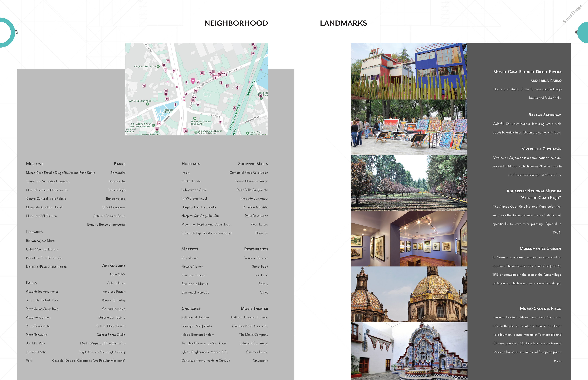Click the Biblioteca de las Revoluciones book marker
The image size is (588, 380).
[x=153, y=125]
